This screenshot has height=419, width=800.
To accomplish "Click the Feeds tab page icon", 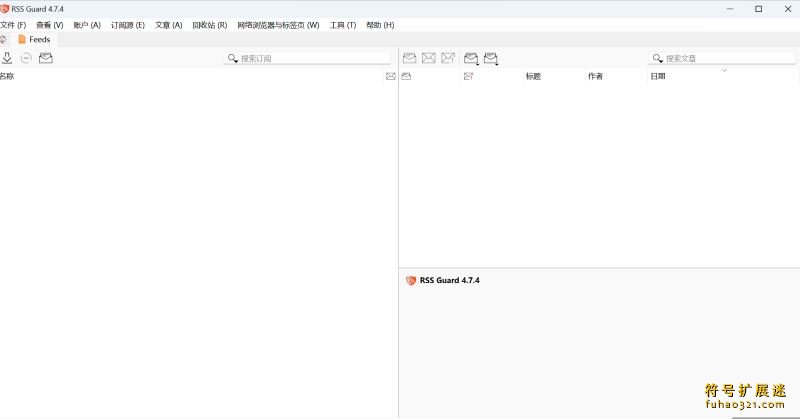I will click(x=21, y=39).
